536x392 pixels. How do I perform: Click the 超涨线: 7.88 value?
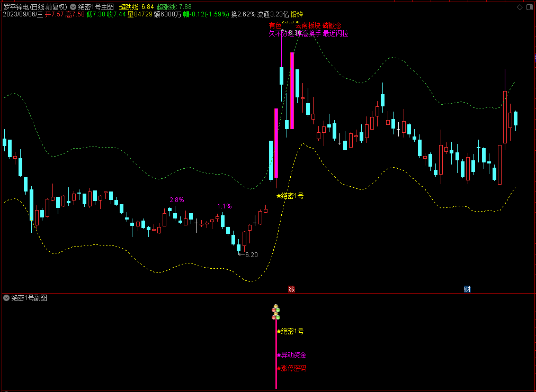click(x=174, y=7)
